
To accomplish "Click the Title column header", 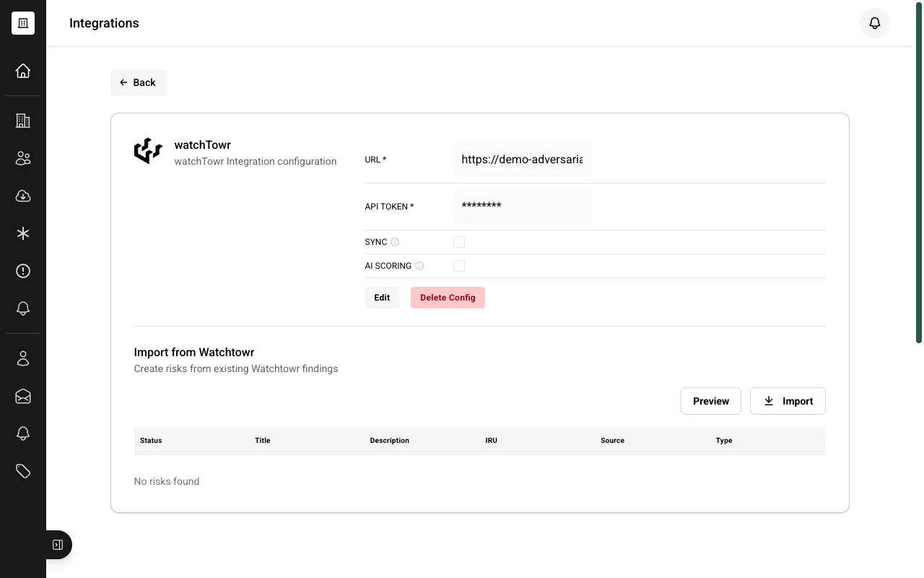I will point(263,441).
